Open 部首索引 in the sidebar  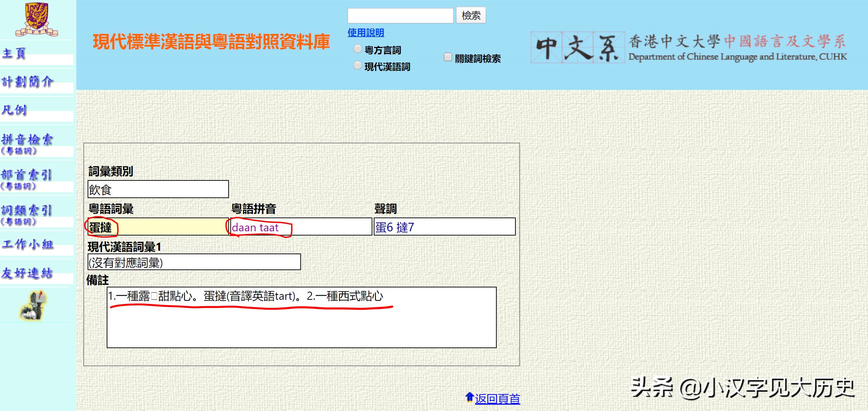pyautogui.click(x=27, y=175)
